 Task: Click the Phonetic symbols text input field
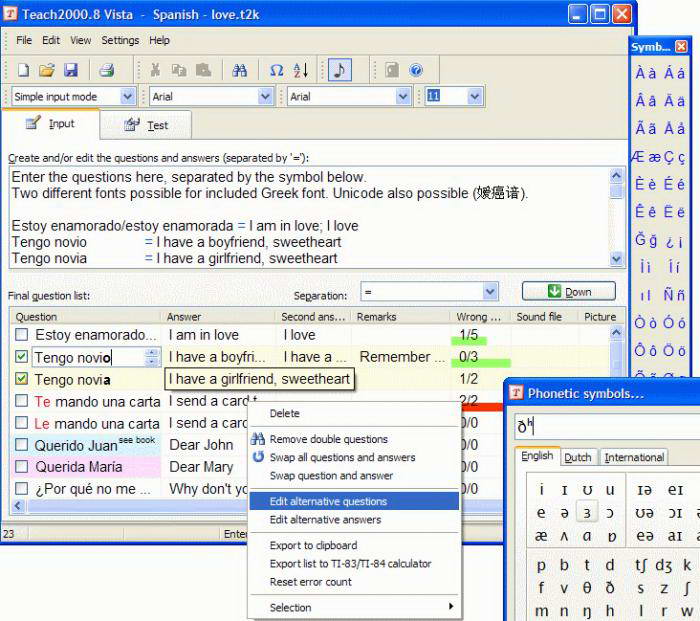(x=607, y=426)
